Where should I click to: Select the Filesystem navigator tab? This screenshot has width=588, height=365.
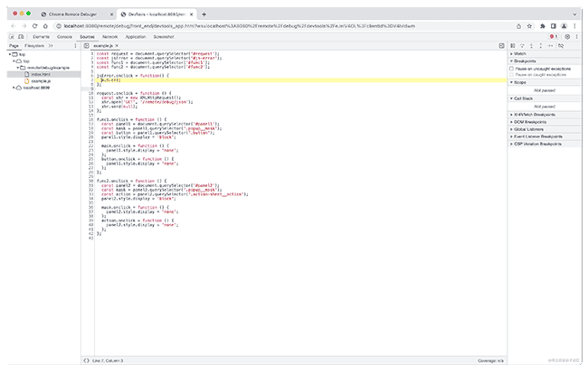(x=34, y=46)
